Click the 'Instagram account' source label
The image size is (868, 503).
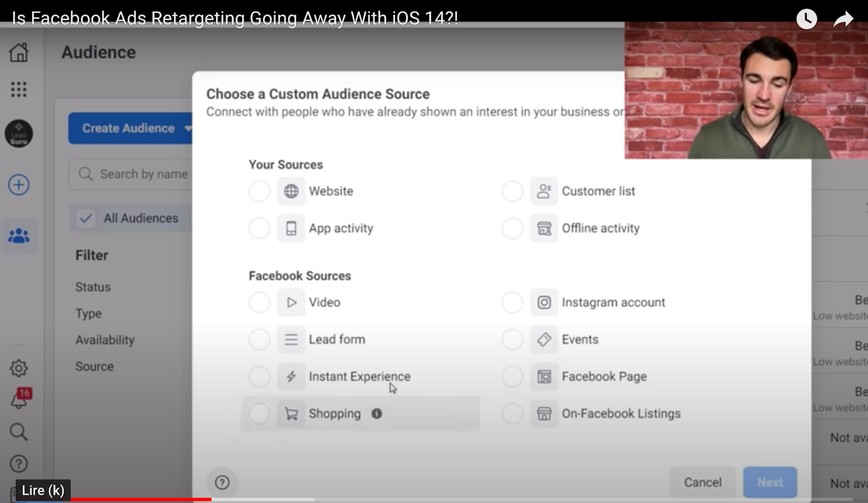pyautogui.click(x=613, y=302)
